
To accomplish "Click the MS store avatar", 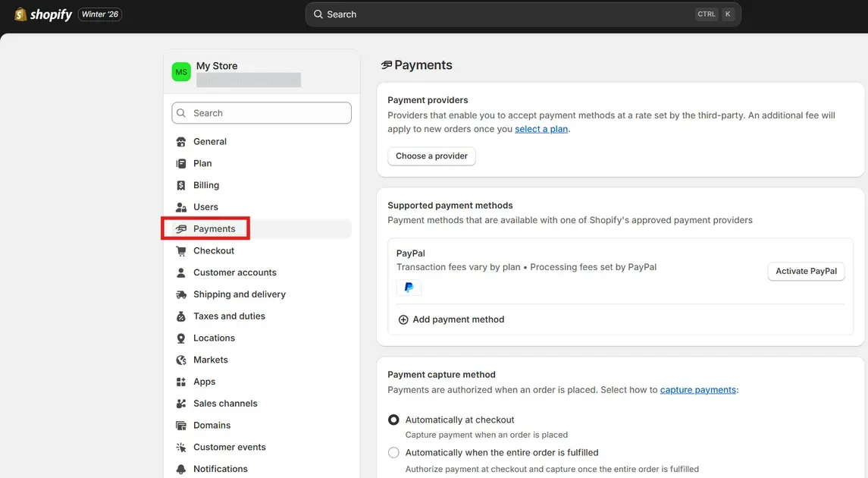I will point(181,71).
